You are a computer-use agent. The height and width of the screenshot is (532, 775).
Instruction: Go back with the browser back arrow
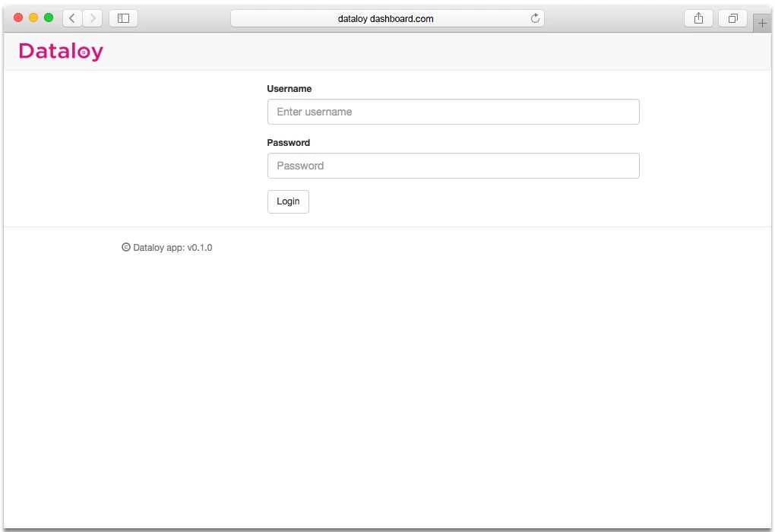(x=72, y=18)
